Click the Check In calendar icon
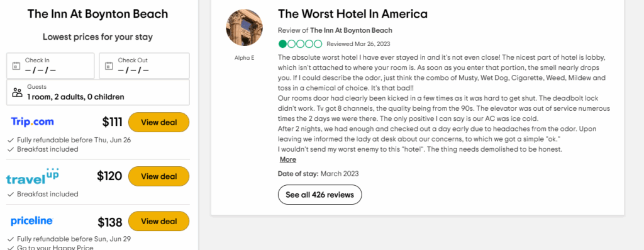Screen dimensions: 644x250 16,65
